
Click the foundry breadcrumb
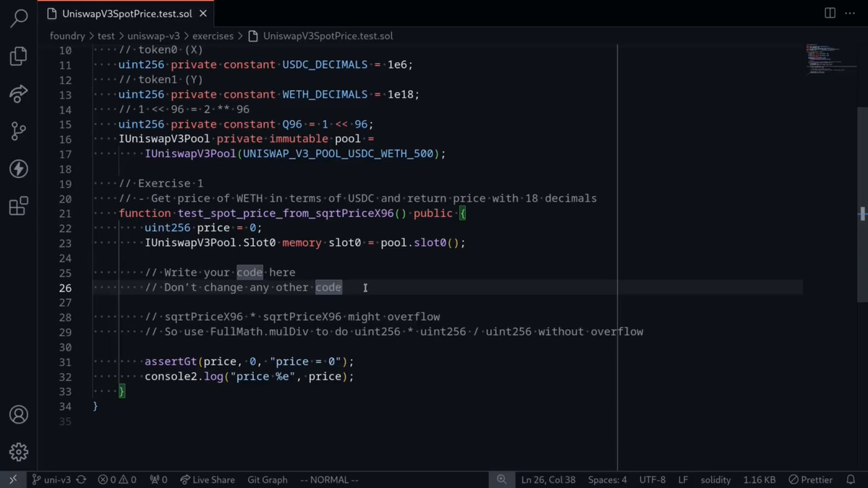coord(67,35)
